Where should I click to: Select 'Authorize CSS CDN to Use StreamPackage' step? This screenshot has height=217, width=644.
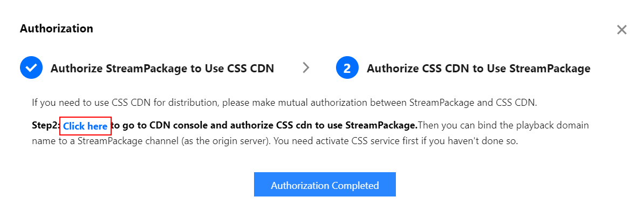pos(478,68)
